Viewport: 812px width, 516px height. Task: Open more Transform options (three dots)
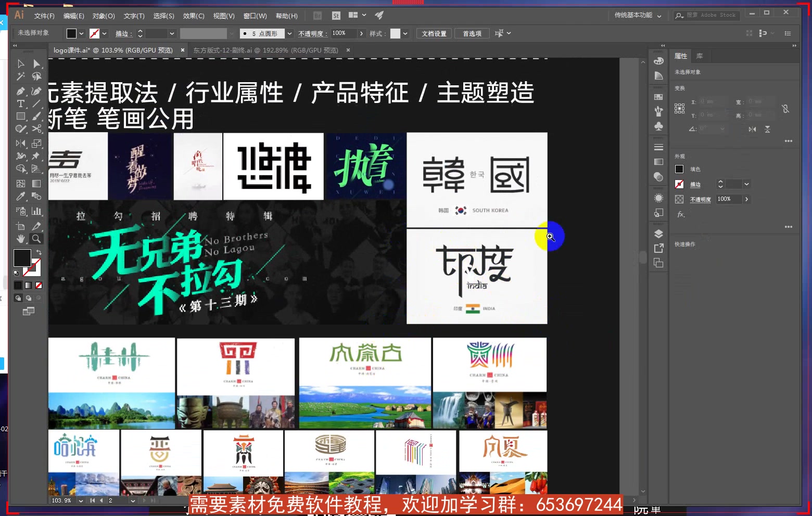point(789,141)
